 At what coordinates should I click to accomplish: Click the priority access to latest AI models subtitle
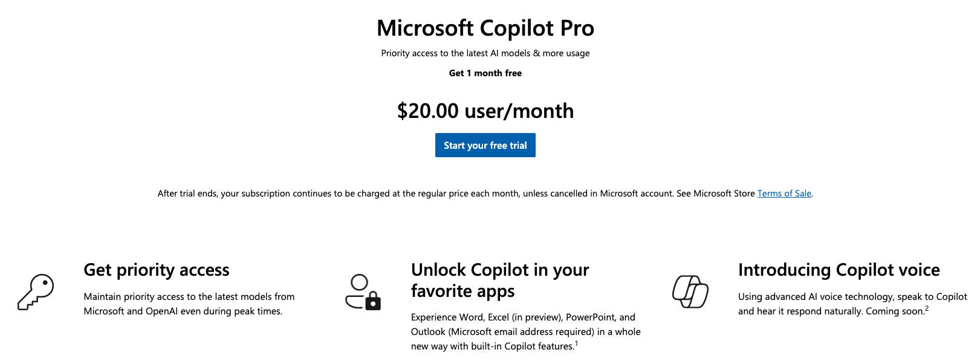(484, 53)
